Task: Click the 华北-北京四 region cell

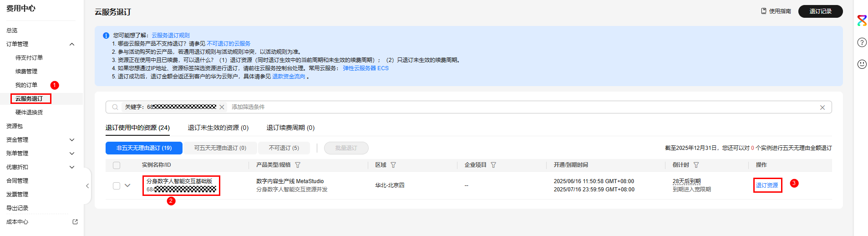Action: coord(390,185)
